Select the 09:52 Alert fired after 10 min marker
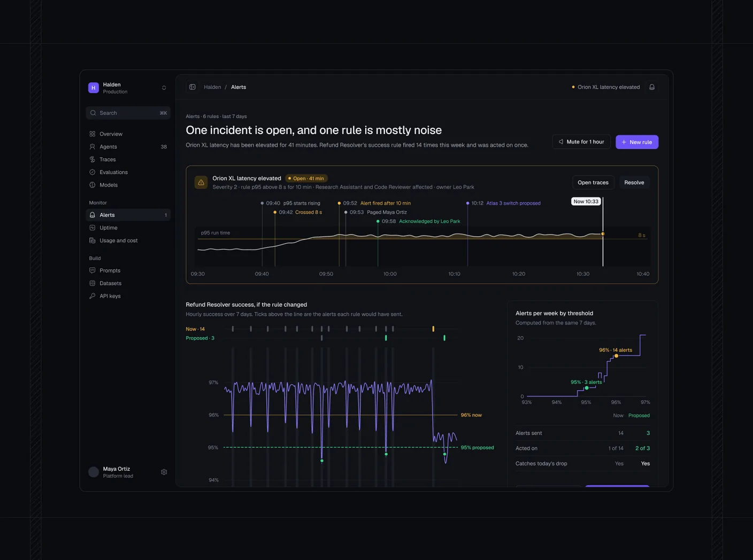Viewport: 753px width, 560px height. tap(374, 204)
